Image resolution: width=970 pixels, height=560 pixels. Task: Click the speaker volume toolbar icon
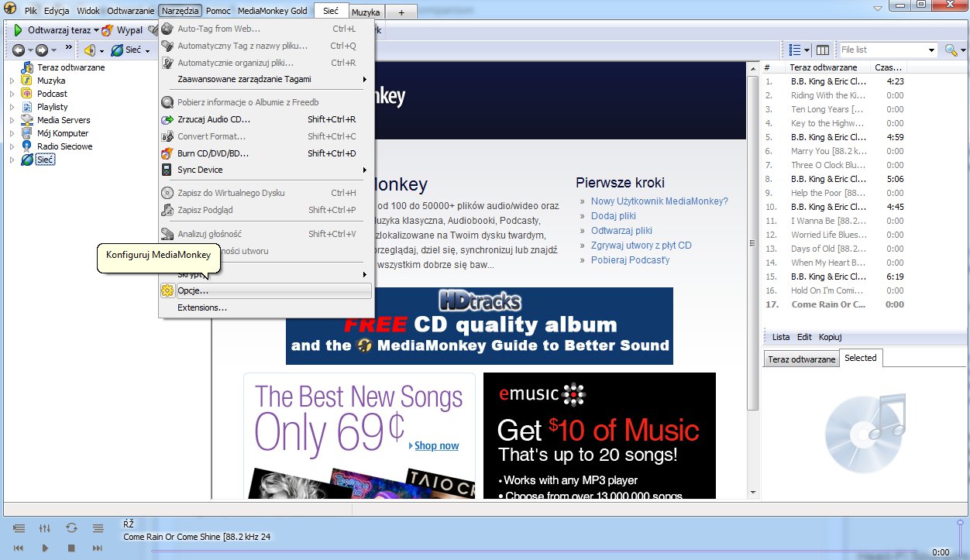(90, 50)
